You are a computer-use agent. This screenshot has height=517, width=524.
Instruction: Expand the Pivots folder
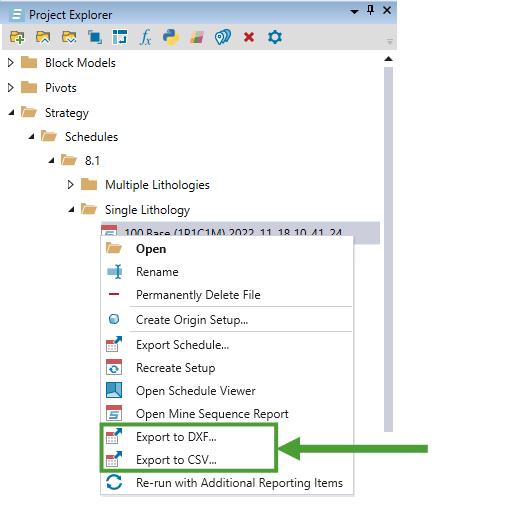(10, 88)
